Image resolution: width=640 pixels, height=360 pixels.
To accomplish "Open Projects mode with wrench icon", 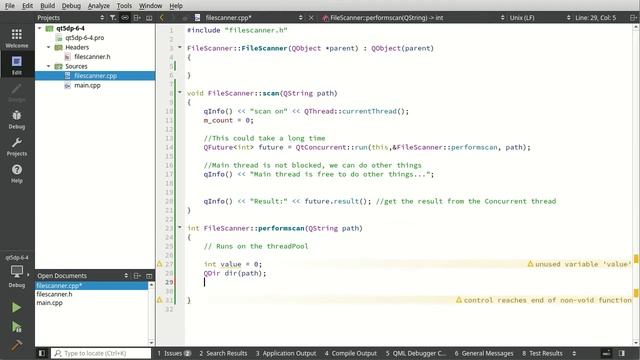I will pyautogui.click(x=17, y=147).
